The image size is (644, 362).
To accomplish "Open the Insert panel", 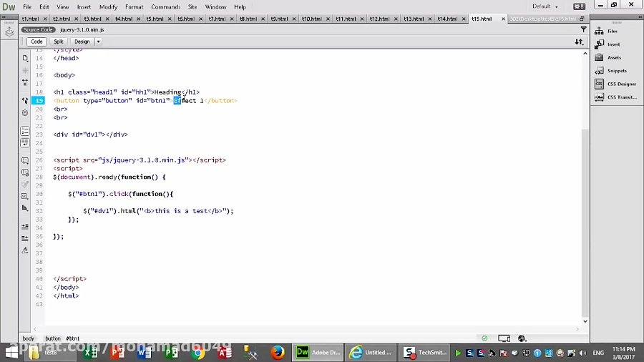I will point(612,44).
